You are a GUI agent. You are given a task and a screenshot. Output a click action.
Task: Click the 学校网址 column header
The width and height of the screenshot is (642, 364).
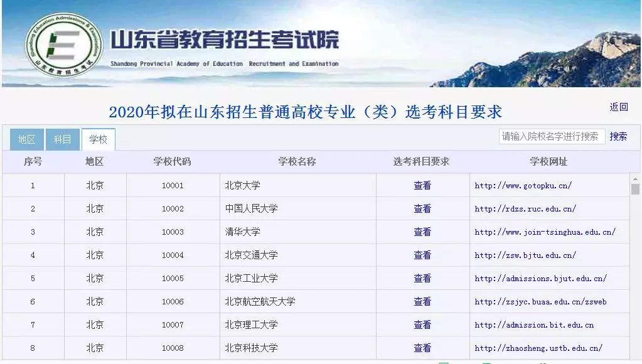tap(548, 162)
